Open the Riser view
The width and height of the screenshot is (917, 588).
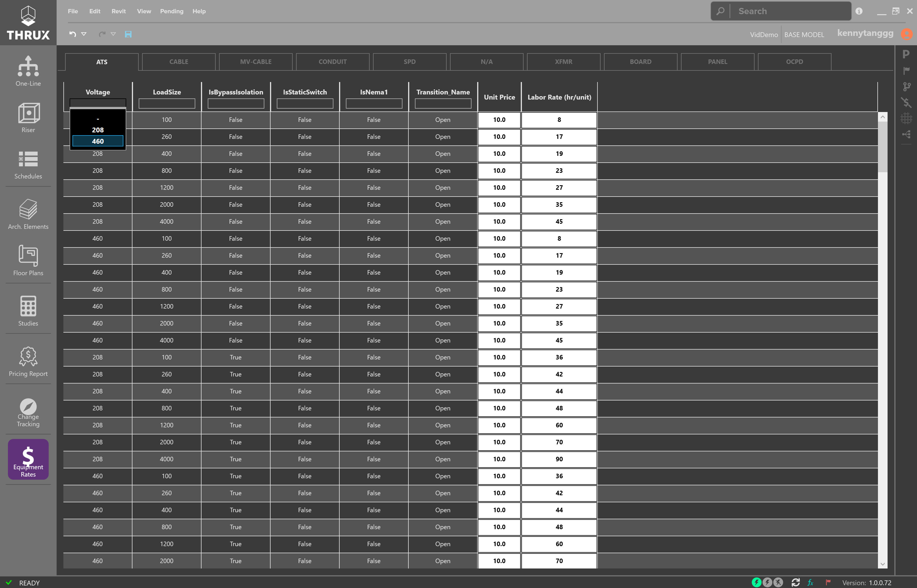coord(28,118)
